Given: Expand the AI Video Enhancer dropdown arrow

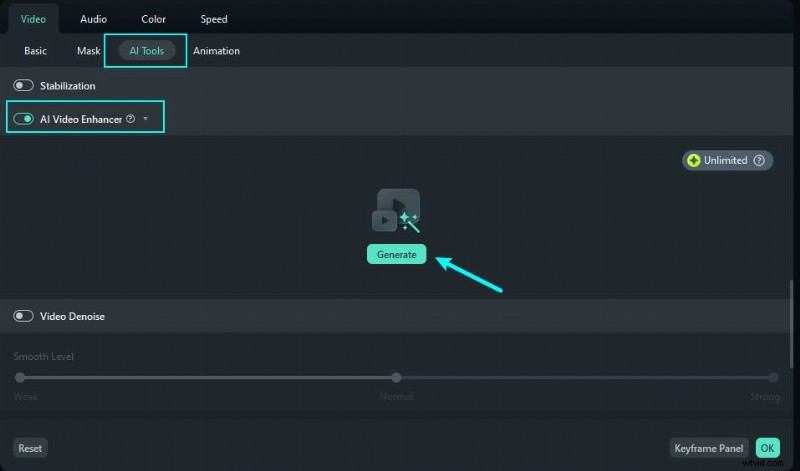Looking at the screenshot, I should pyautogui.click(x=146, y=119).
